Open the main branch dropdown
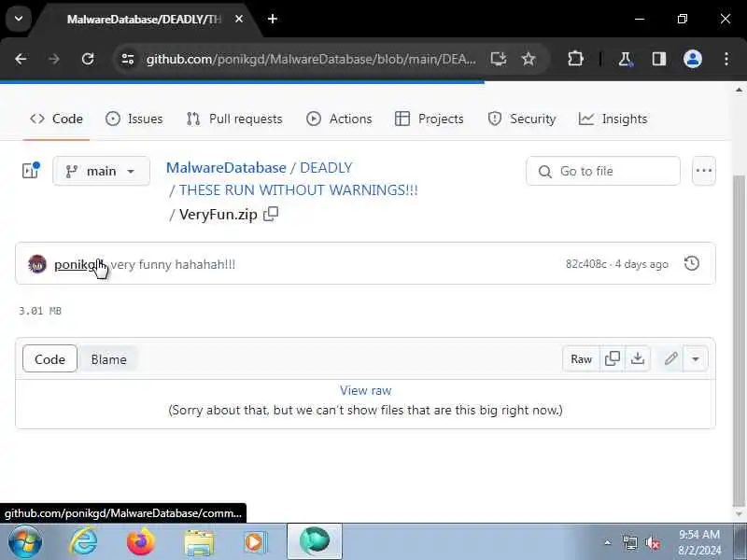This screenshot has height=560, width=747. (x=101, y=171)
